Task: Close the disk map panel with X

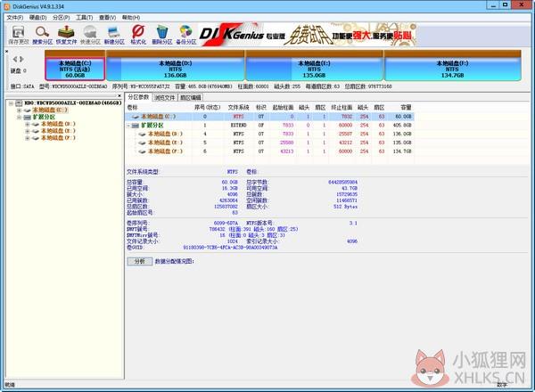Action: click(7, 52)
